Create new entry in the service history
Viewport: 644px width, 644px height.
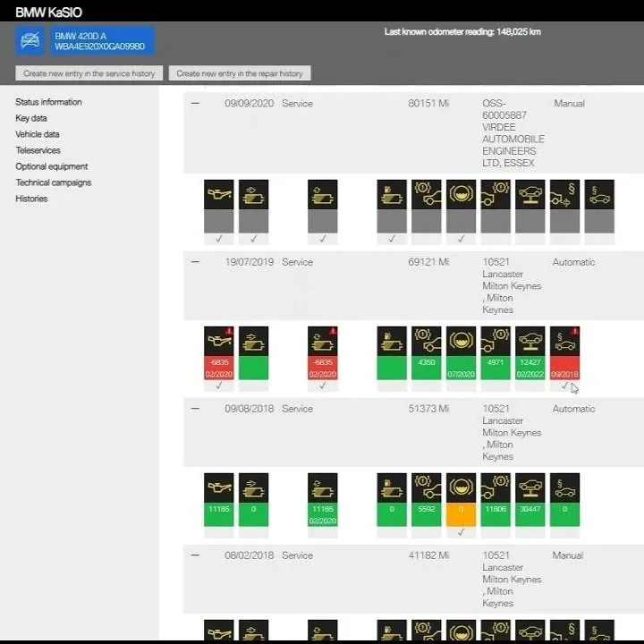[89, 73]
